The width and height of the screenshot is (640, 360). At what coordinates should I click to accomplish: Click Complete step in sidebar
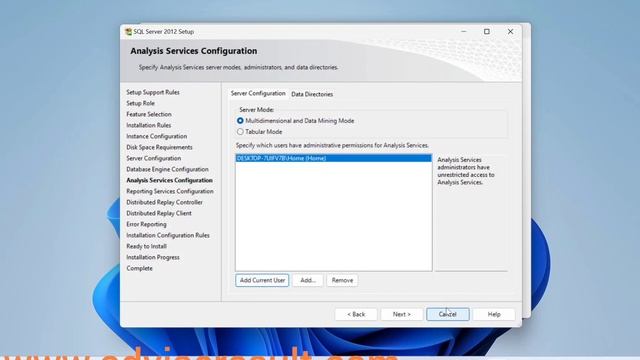[x=139, y=269]
